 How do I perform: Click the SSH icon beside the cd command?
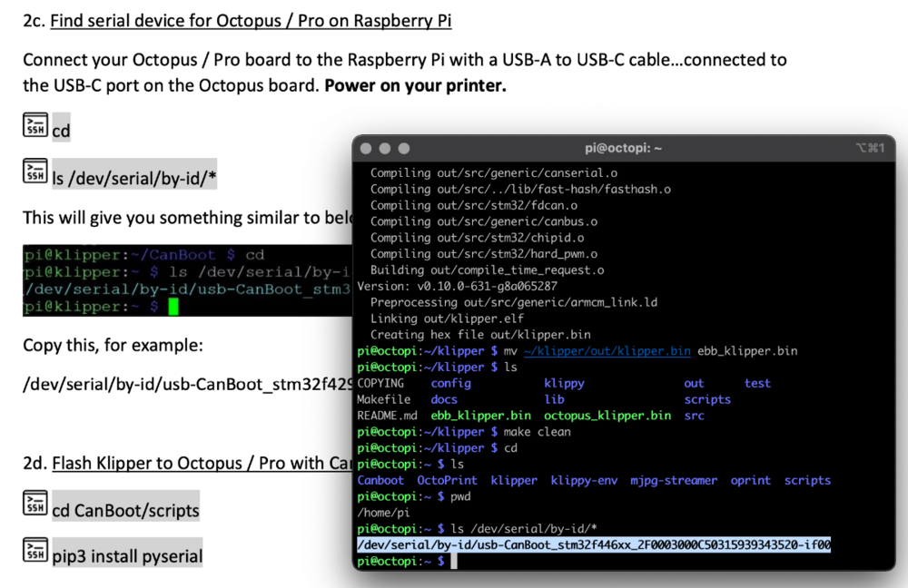pos(35,125)
